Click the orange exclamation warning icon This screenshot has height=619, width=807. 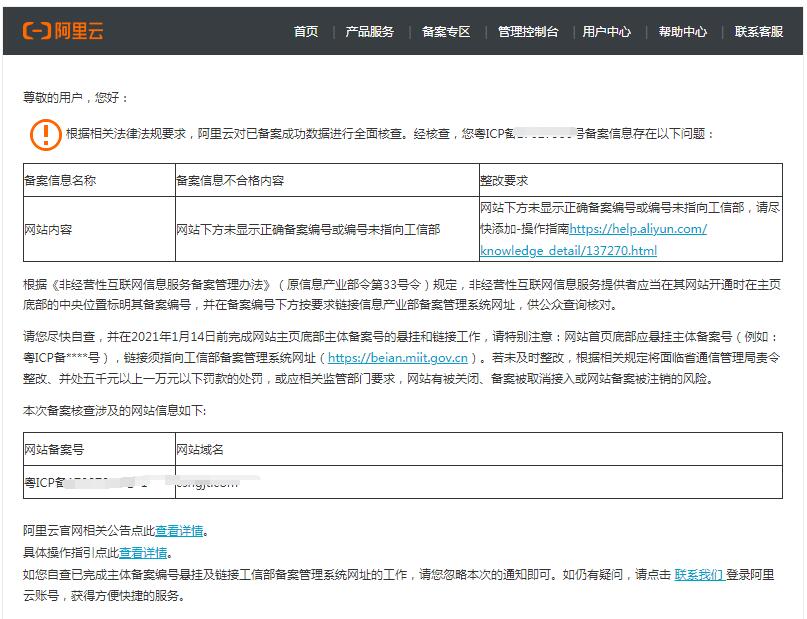pyautogui.click(x=46, y=134)
